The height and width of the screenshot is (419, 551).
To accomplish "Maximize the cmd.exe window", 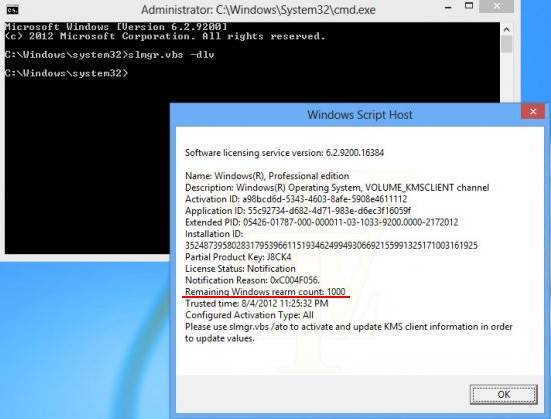I will 469,6.
